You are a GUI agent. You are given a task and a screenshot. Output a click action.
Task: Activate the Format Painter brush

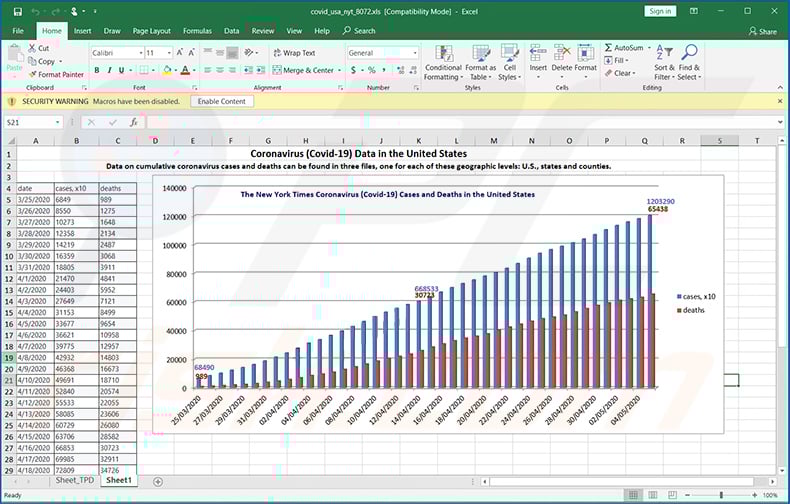coord(33,74)
